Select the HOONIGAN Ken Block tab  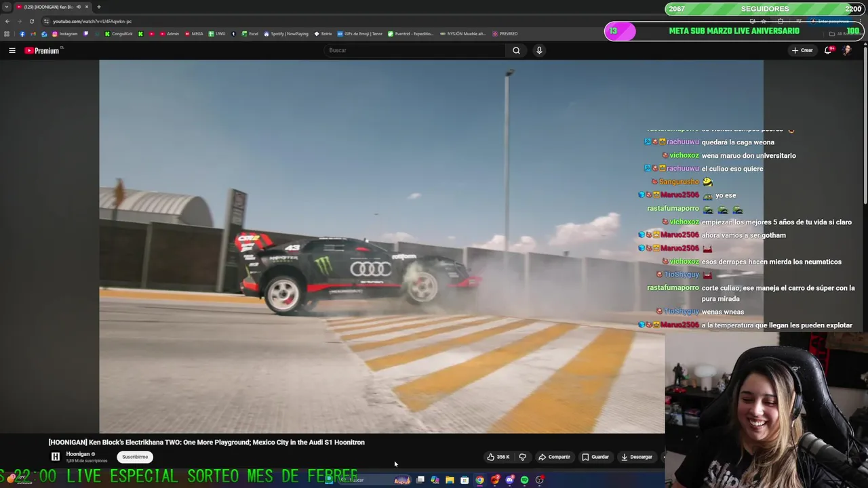click(x=53, y=7)
